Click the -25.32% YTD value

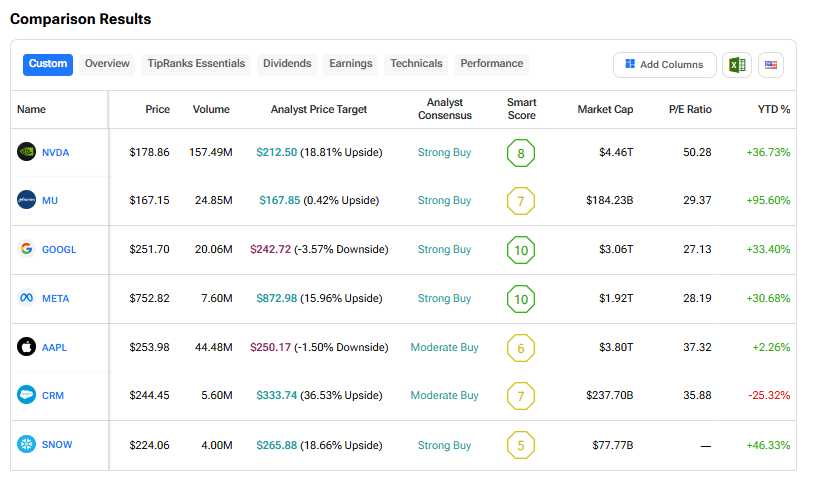click(x=769, y=395)
